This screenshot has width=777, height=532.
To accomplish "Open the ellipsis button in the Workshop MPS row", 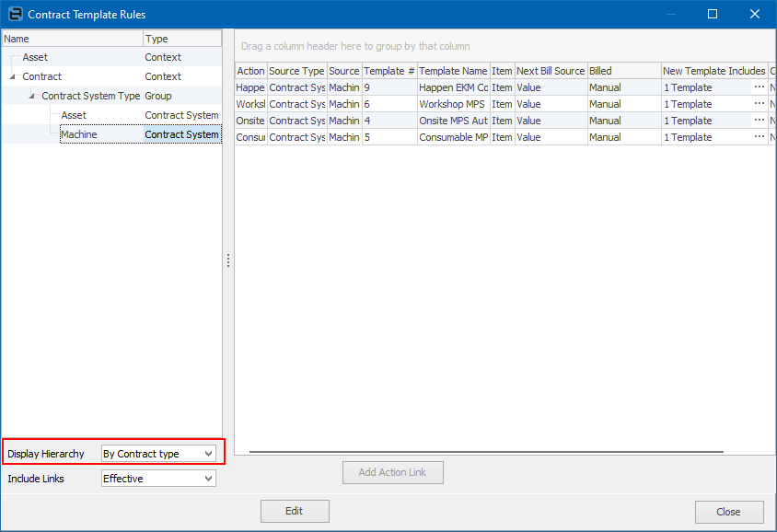I will coord(760,104).
